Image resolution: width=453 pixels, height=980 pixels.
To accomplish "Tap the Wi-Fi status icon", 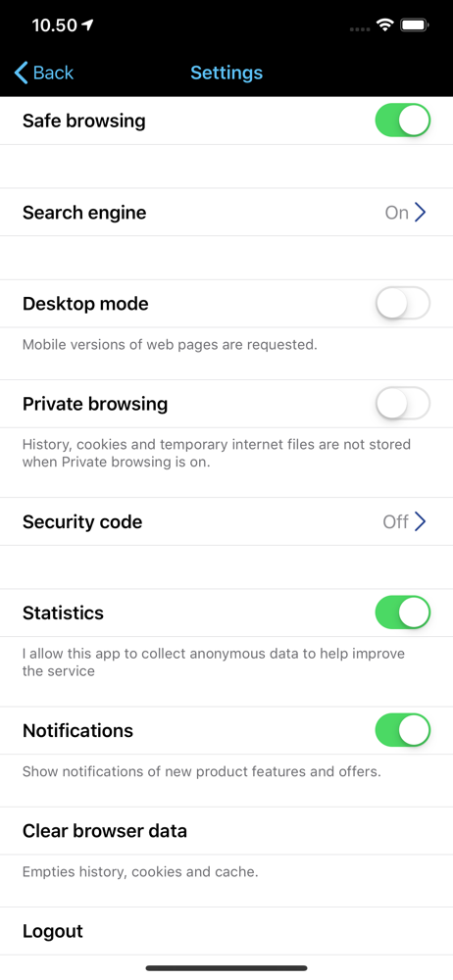I will pyautogui.click(x=384, y=25).
